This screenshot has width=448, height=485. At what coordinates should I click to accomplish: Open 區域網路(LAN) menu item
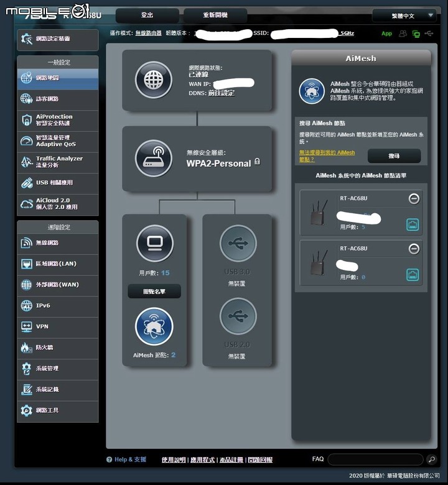[x=58, y=264]
